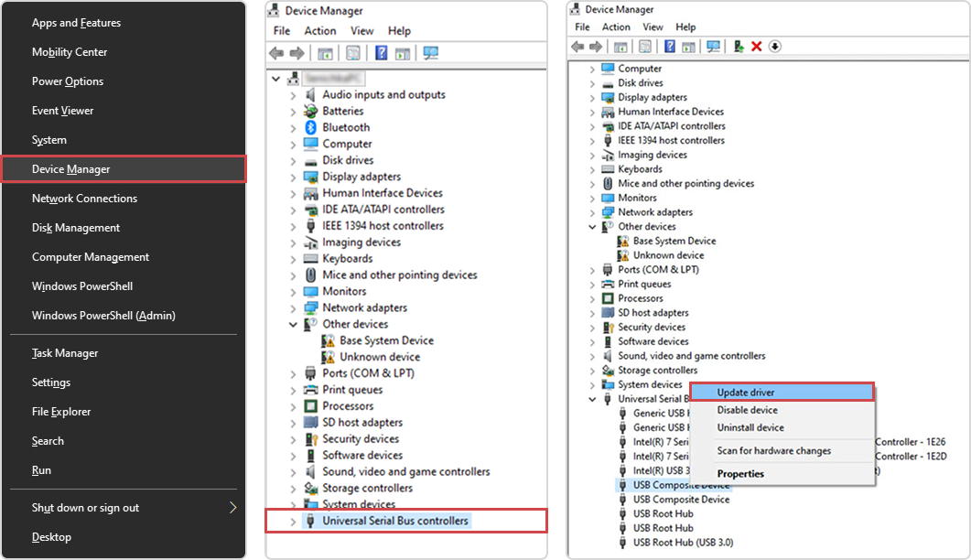Viewport: 971px width, 560px height.
Task: Click the disable device toolbar icon
Action: pos(774,47)
